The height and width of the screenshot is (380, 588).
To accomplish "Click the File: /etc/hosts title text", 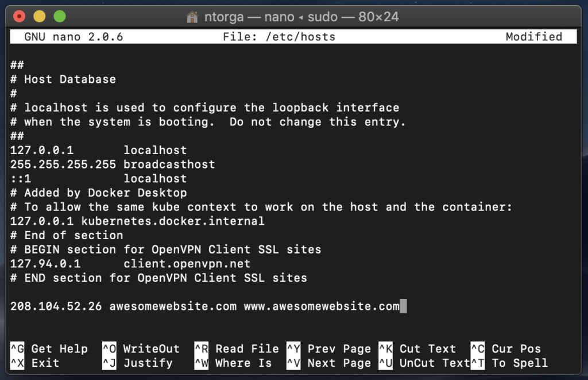I will [x=279, y=36].
